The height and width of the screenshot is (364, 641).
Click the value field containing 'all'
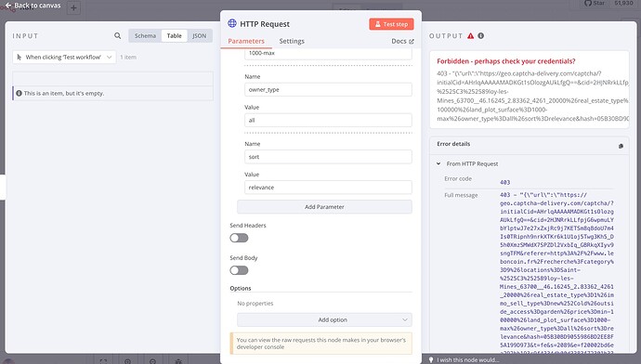[x=328, y=120]
